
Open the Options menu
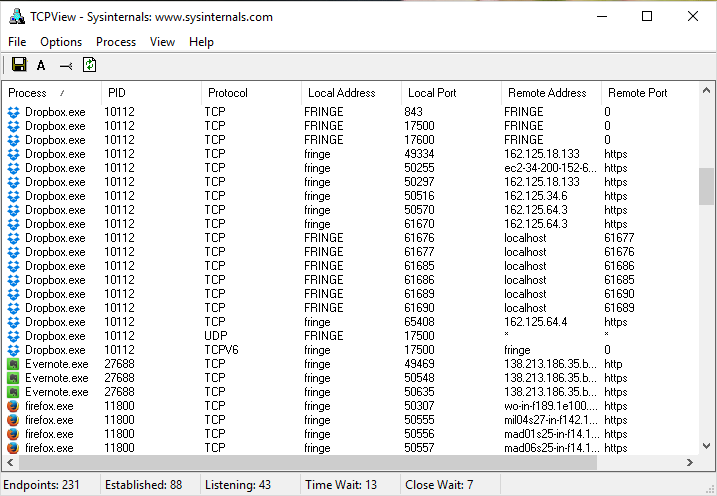click(x=61, y=42)
